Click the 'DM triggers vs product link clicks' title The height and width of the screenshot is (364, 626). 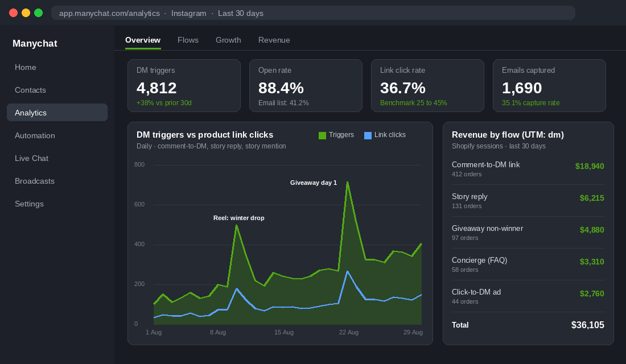[x=205, y=135]
